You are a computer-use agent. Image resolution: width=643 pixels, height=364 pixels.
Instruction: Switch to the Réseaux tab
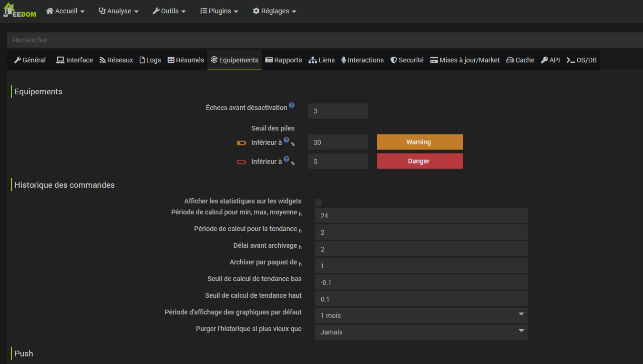116,60
